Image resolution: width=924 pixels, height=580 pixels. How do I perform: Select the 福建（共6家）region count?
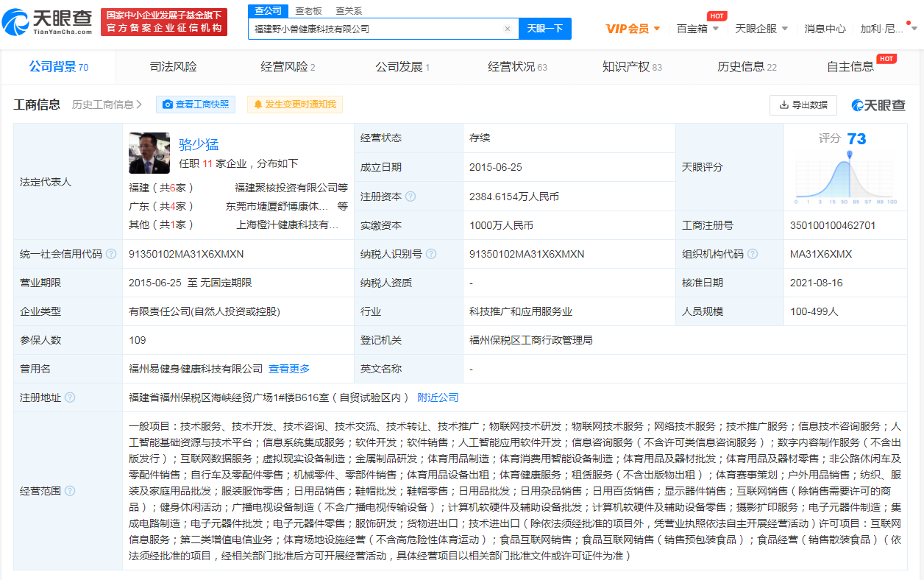(162, 188)
